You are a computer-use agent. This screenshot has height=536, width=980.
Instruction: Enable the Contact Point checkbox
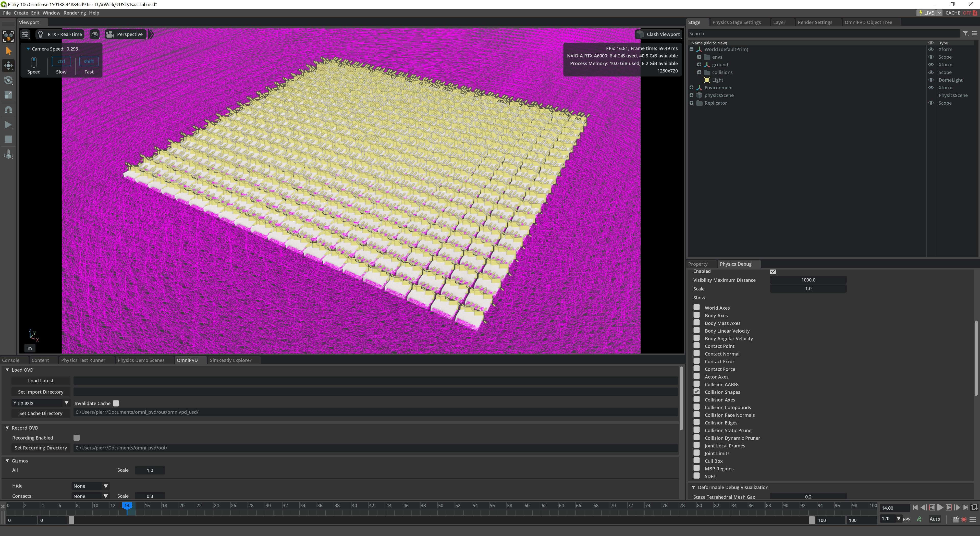pyautogui.click(x=696, y=346)
